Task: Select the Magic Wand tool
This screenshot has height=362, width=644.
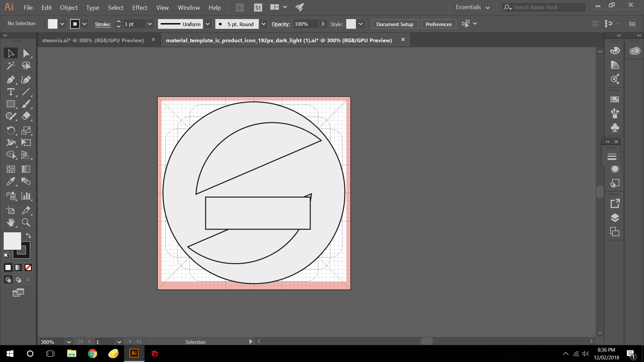Action: point(11,65)
